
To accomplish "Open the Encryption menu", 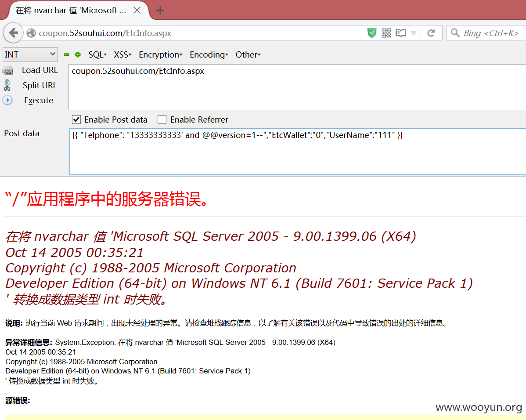I will [x=160, y=55].
